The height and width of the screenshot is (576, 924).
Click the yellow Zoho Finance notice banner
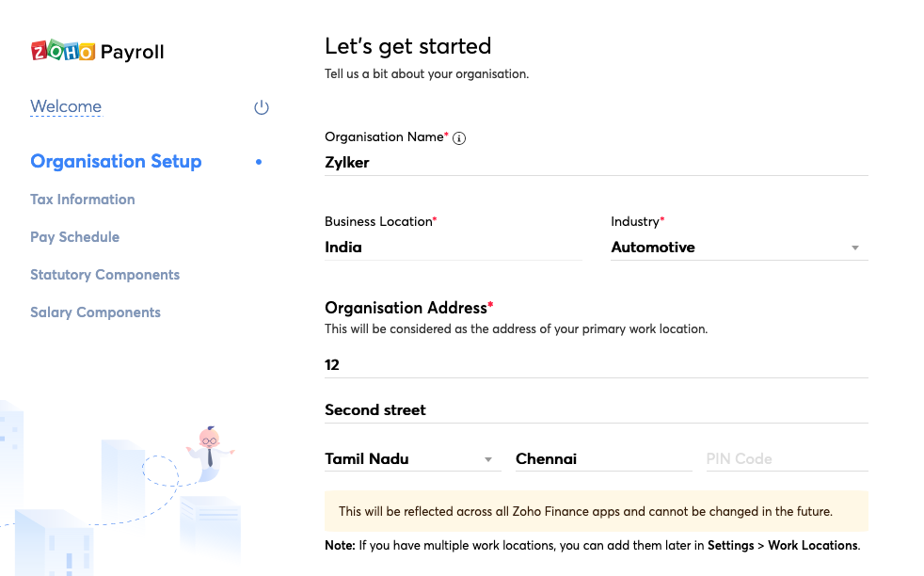click(596, 511)
